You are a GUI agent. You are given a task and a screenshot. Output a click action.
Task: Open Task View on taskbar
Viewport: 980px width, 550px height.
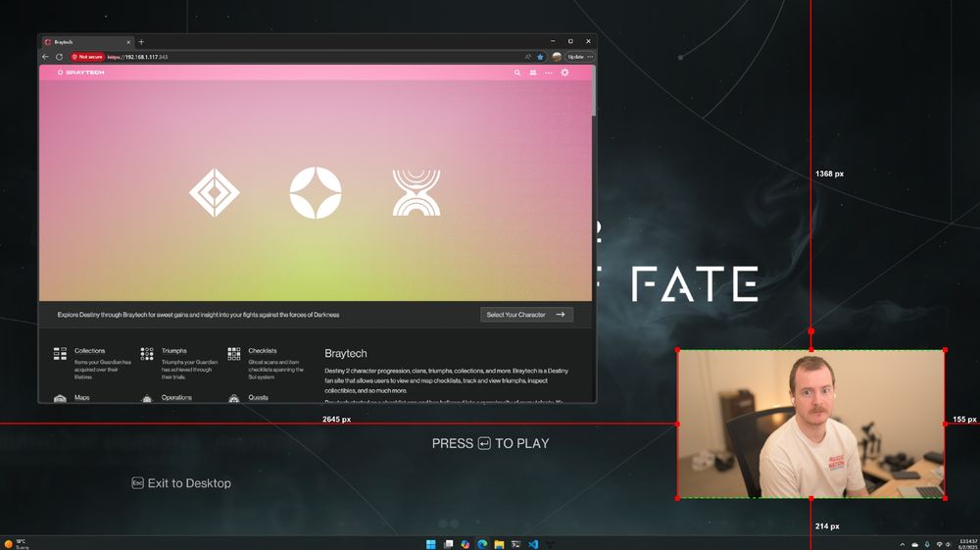coord(448,544)
